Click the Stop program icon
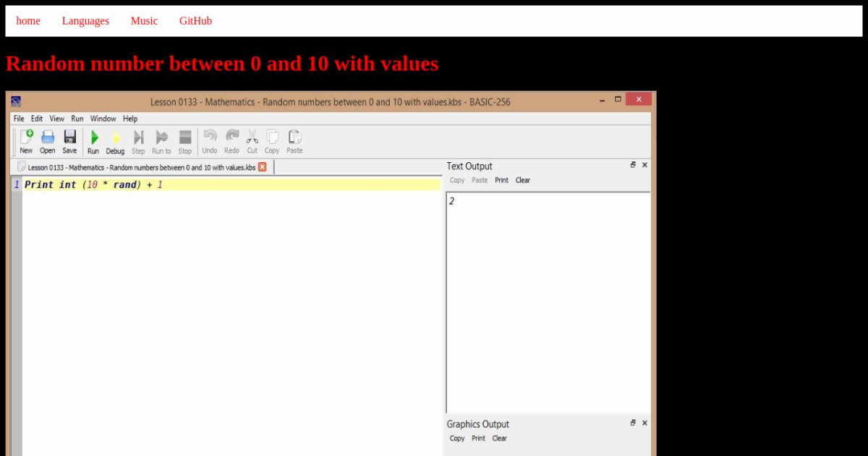 (x=185, y=138)
